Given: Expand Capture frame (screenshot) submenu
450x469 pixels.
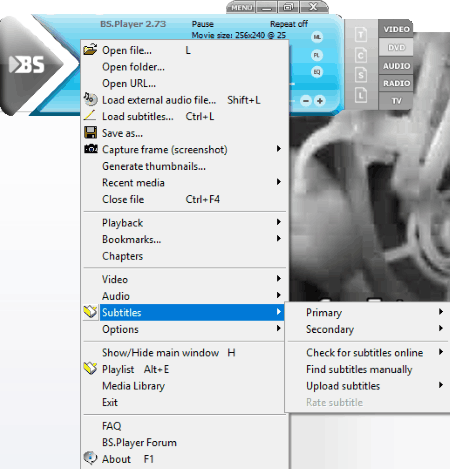Looking at the screenshot, I should [x=185, y=149].
